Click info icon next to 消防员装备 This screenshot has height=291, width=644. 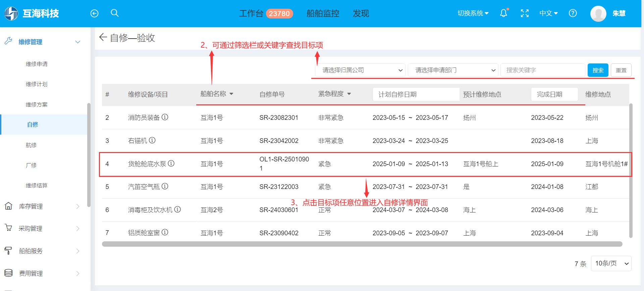point(165,117)
